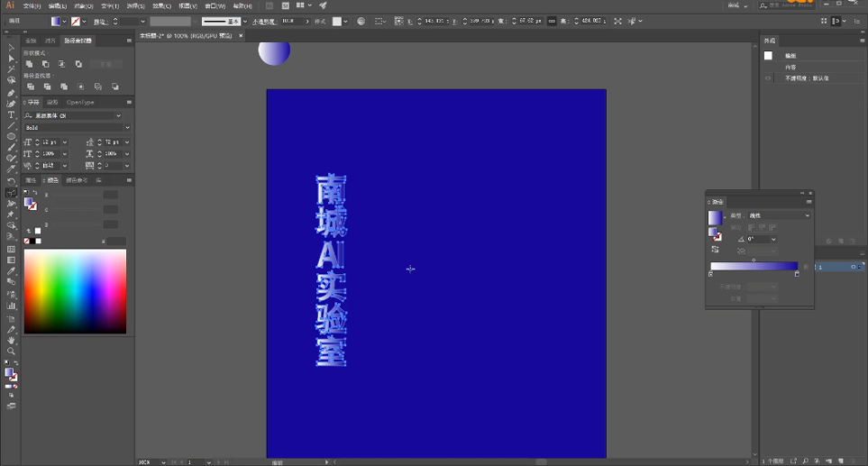Image resolution: width=868 pixels, height=466 pixels.
Task: Click the font size input field
Action: pyautogui.click(x=51, y=142)
